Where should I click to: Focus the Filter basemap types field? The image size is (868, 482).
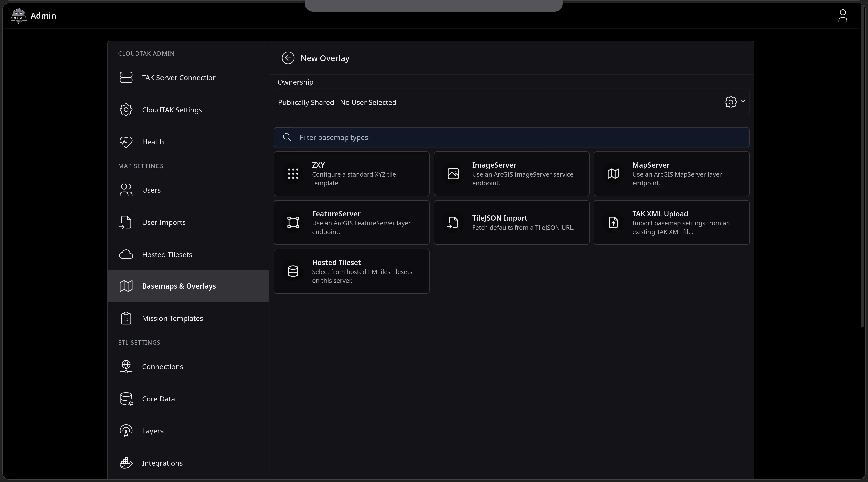coord(512,137)
